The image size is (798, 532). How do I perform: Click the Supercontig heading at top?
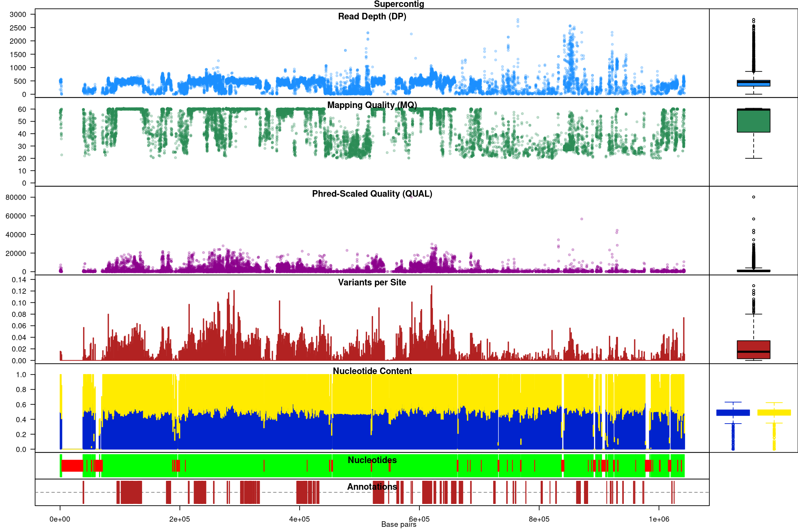pos(399,4)
